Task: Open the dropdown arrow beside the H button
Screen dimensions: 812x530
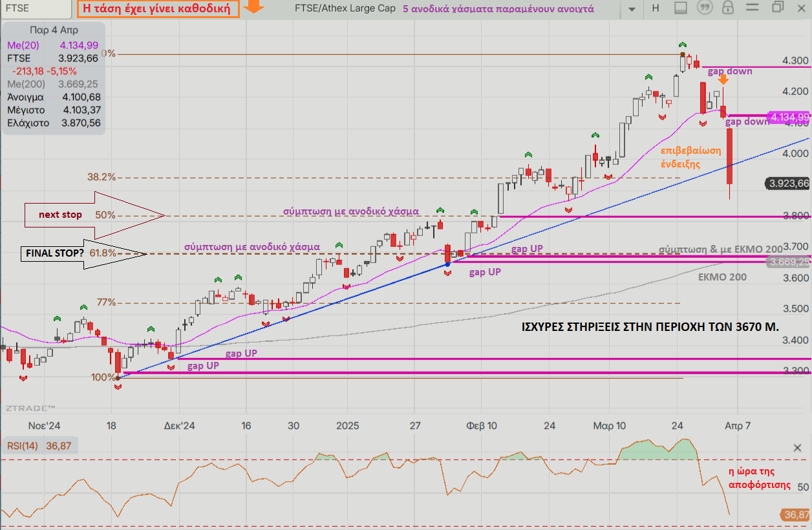Action: click(632, 9)
